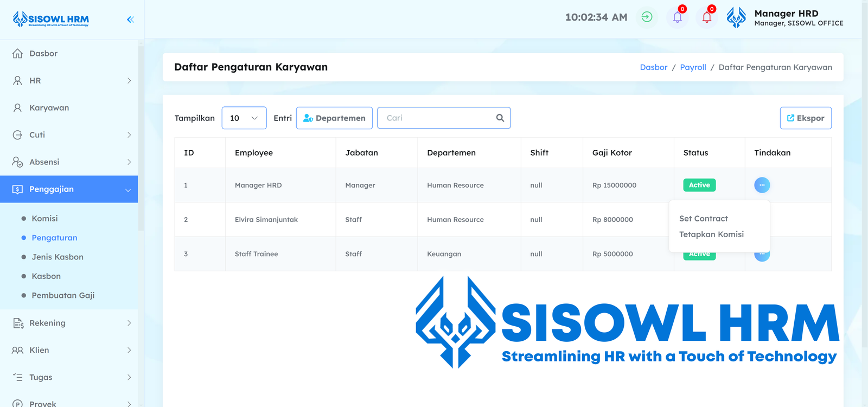Image resolution: width=868 pixels, height=407 pixels.
Task: Expand the Cuti menu chevron
Action: [129, 135]
